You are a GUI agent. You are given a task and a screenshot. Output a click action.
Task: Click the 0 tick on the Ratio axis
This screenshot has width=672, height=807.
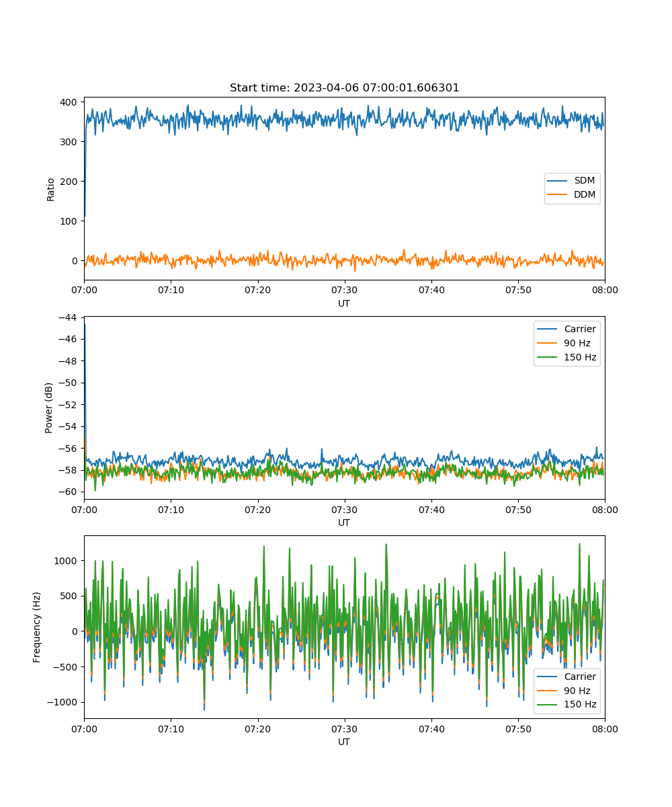(x=76, y=261)
